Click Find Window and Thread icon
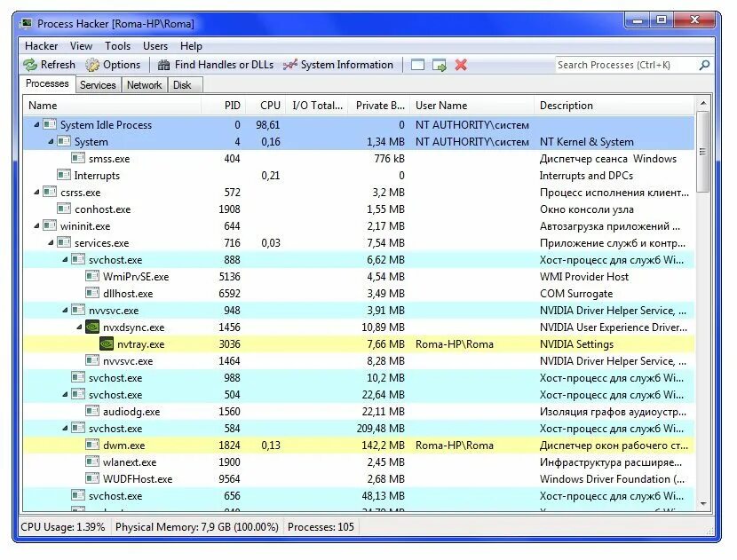Image resolution: width=737 pixels, height=560 pixels. tap(440, 65)
